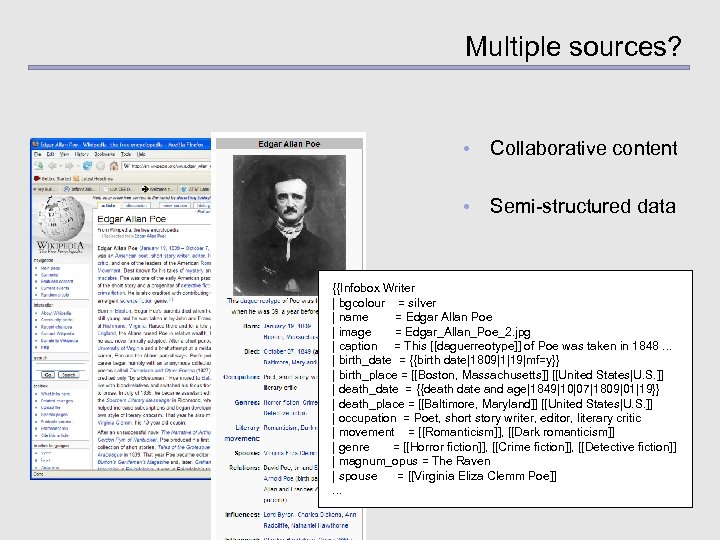Click the Search button in Wikipedia sidebar
The width and height of the screenshot is (720, 540).
pyautogui.click(x=68, y=375)
